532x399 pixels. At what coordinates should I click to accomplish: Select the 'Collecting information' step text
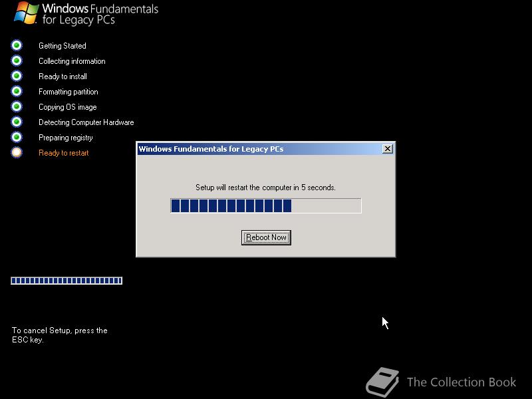tap(72, 61)
